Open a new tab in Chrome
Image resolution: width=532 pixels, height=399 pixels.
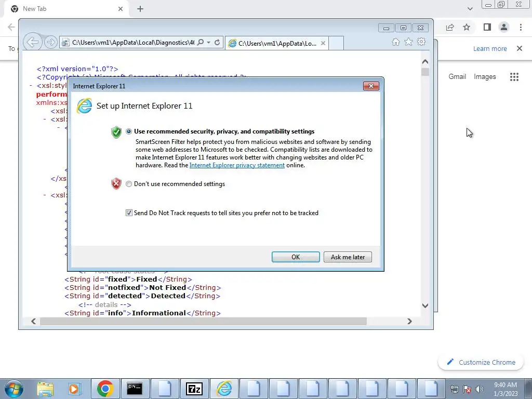click(140, 9)
